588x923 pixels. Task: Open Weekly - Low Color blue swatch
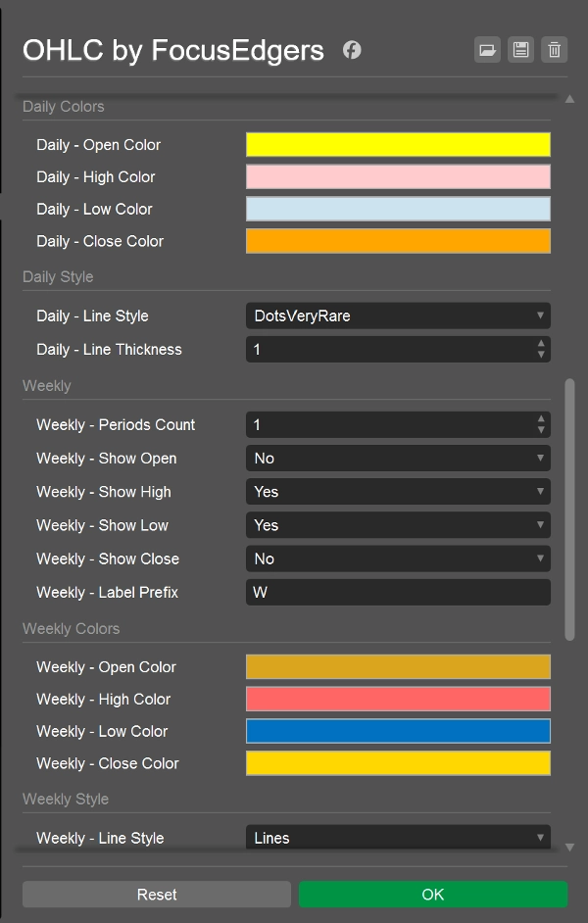click(x=398, y=731)
